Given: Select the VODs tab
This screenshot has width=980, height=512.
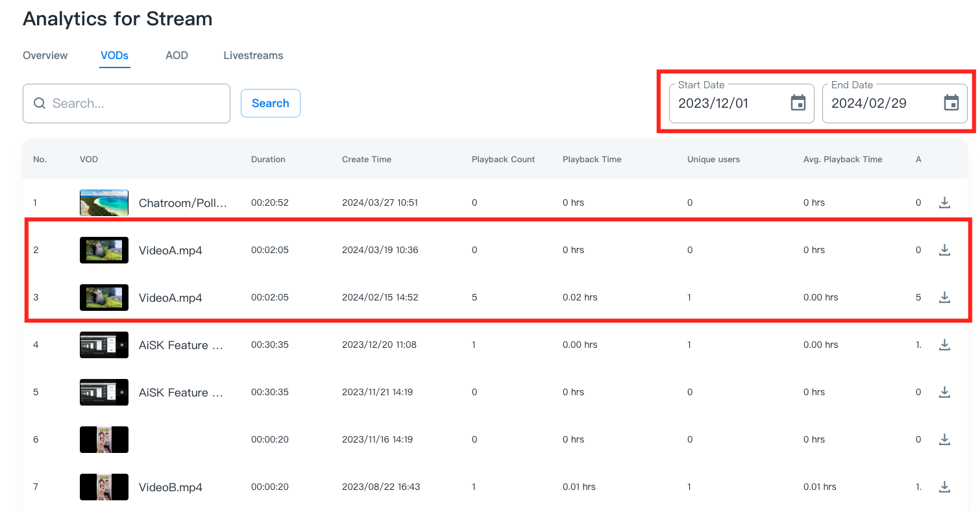Looking at the screenshot, I should [114, 55].
